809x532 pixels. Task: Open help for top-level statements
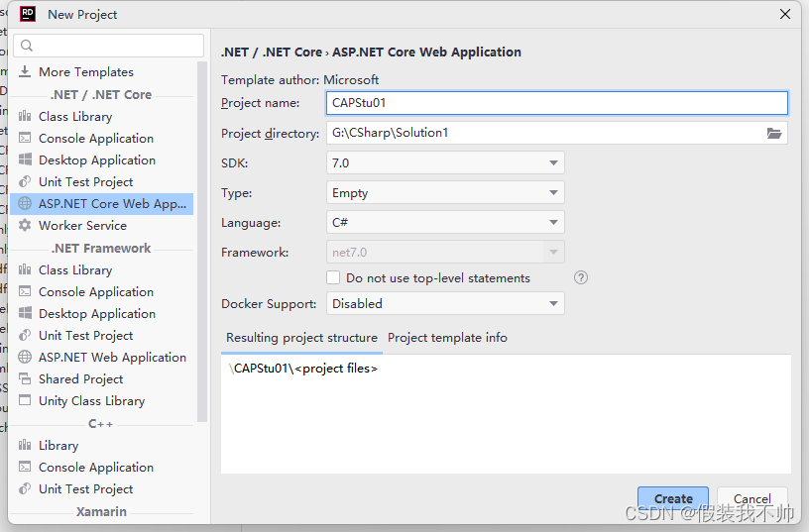tap(581, 277)
